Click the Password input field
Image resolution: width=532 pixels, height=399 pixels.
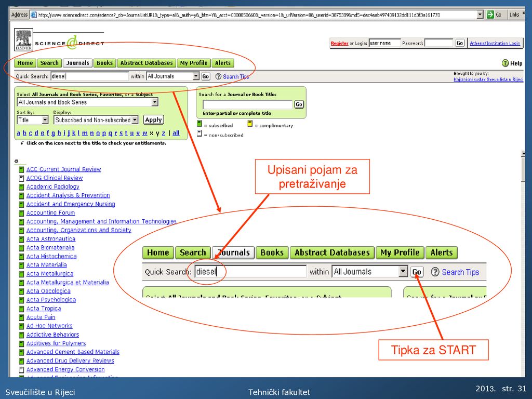438,43
